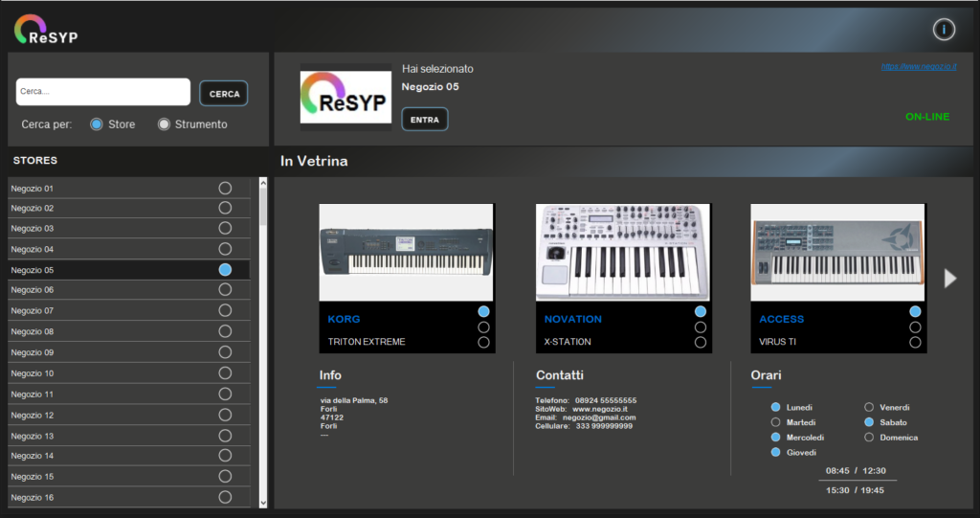Select Negozio 02 radio button
Screen dimensions: 980x518
(225, 208)
